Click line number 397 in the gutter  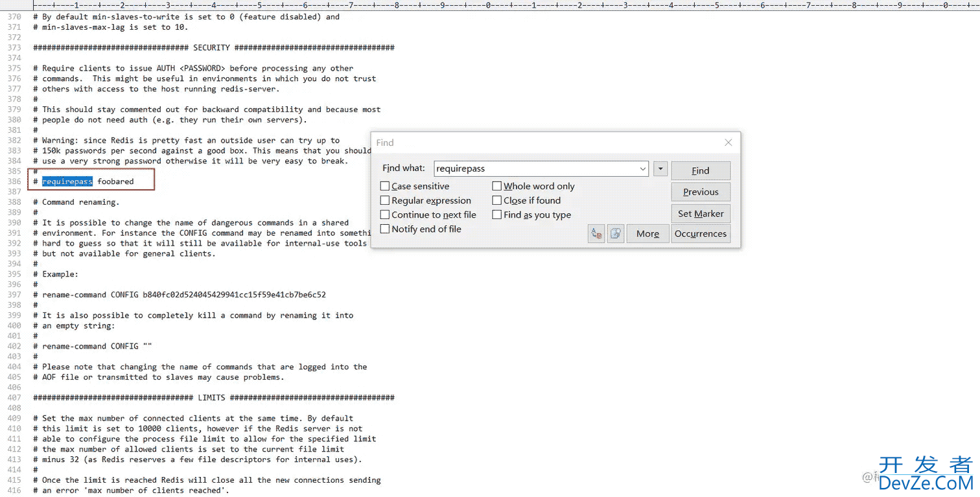click(x=14, y=295)
